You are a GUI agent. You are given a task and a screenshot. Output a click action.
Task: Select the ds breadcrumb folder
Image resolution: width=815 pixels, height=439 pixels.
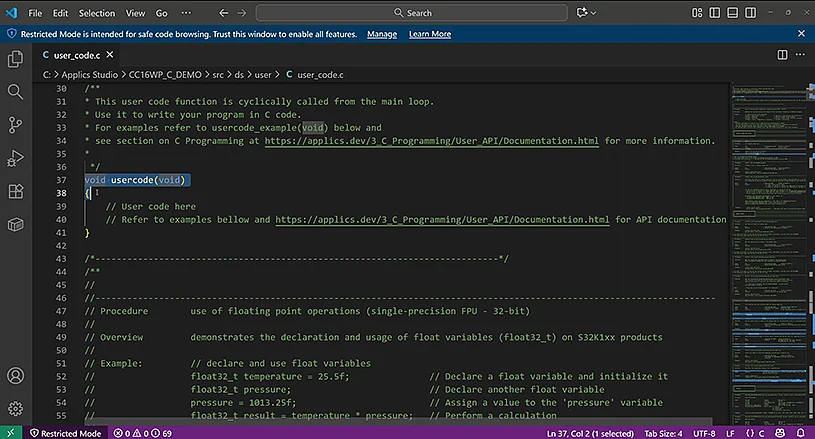239,75
